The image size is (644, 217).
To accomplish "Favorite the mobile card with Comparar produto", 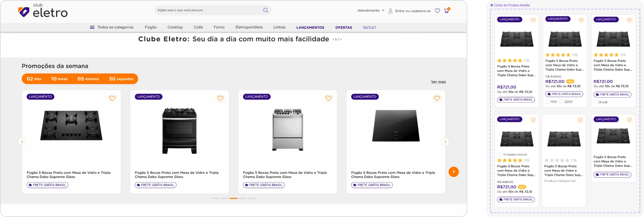I will click(533, 120).
